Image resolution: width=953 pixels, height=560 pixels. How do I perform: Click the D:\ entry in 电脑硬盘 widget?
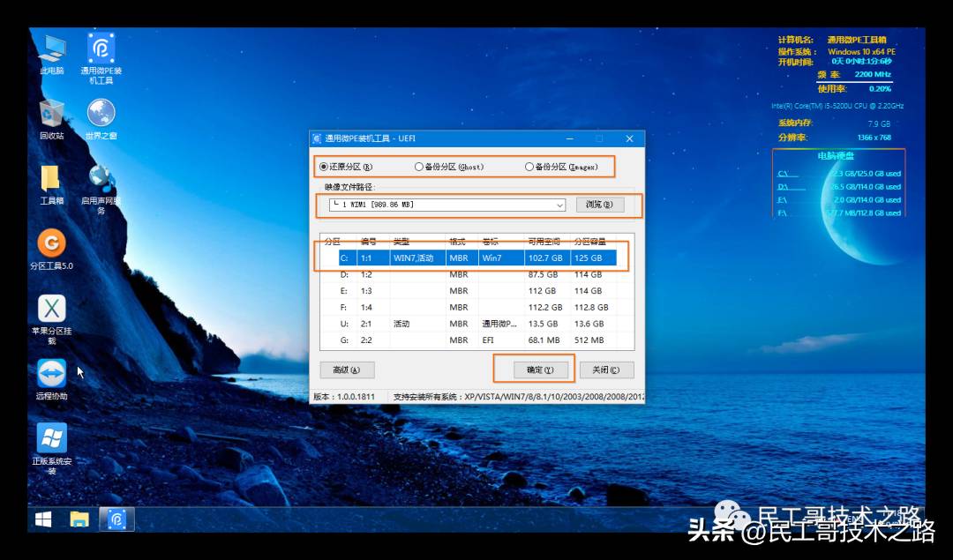(839, 187)
